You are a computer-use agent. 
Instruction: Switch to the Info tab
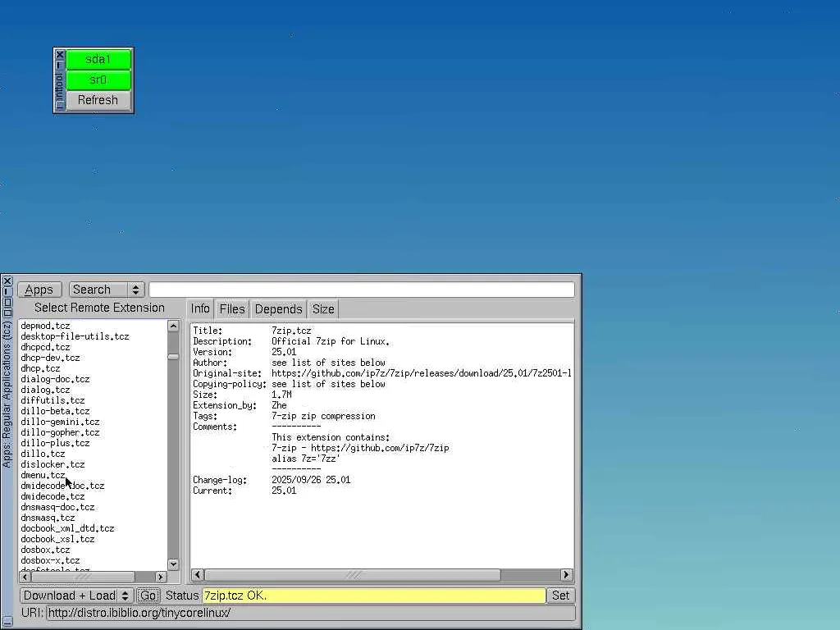tap(200, 309)
